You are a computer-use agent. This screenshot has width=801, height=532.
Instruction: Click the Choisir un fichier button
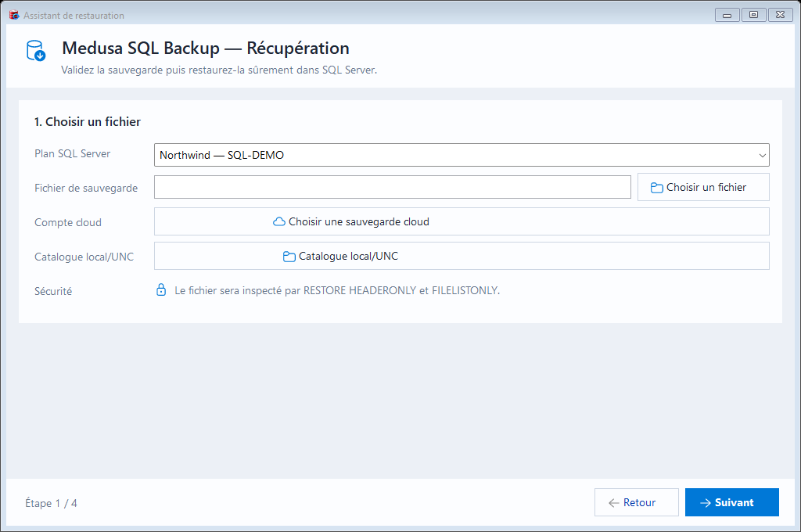(x=703, y=187)
